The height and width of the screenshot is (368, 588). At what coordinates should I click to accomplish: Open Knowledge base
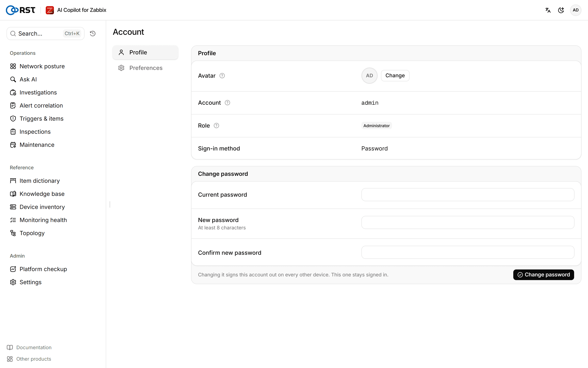point(53,194)
